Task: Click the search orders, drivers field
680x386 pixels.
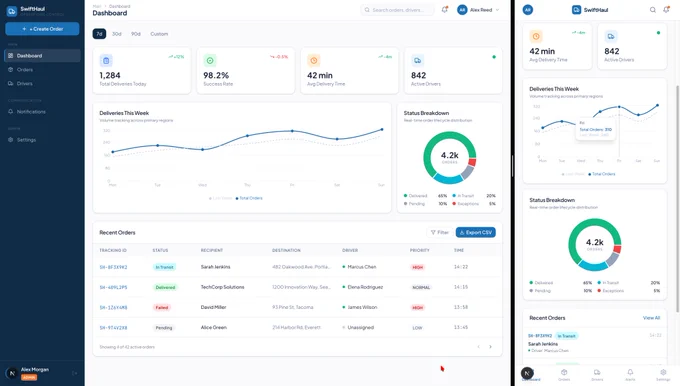Action: point(397,10)
